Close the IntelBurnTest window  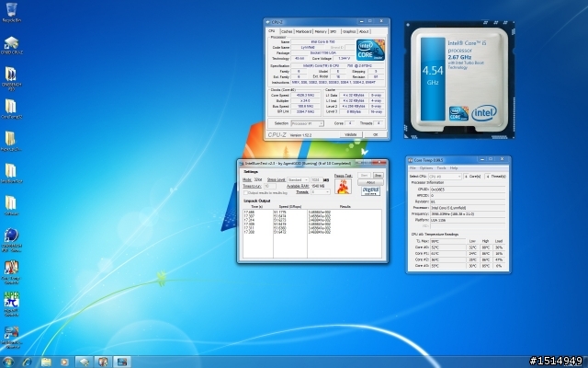381,163
